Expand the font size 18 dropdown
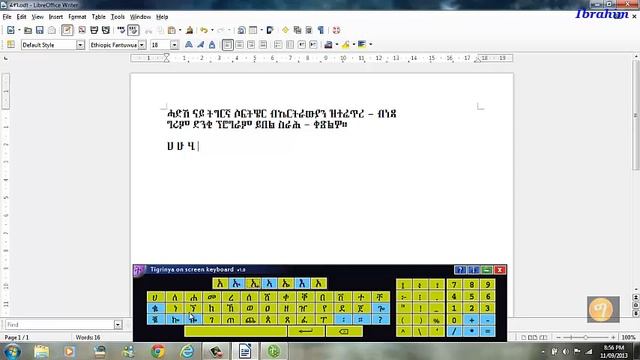640x360 pixels. (x=174, y=45)
